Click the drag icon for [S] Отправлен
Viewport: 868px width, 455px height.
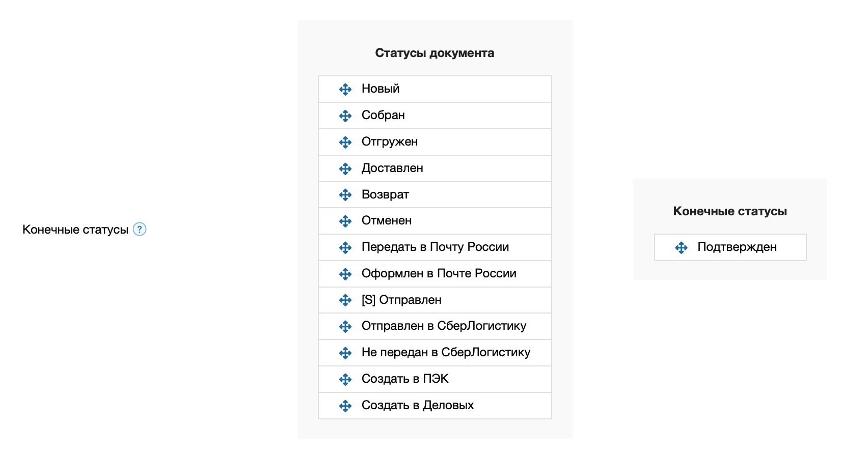click(x=345, y=300)
